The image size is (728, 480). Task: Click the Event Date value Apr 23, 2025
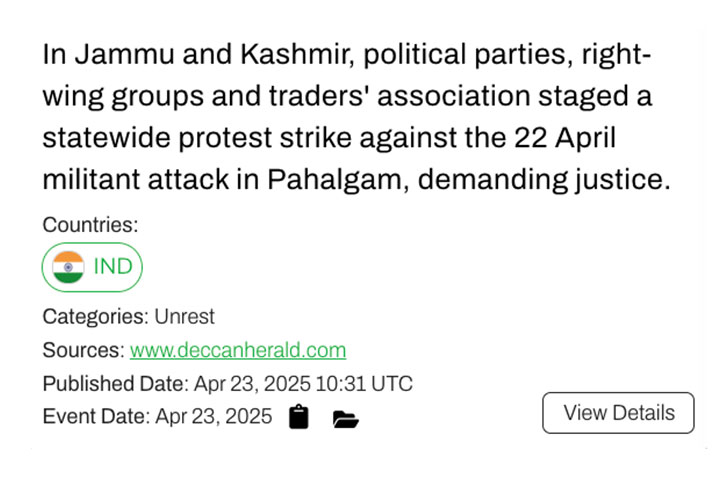(x=213, y=416)
